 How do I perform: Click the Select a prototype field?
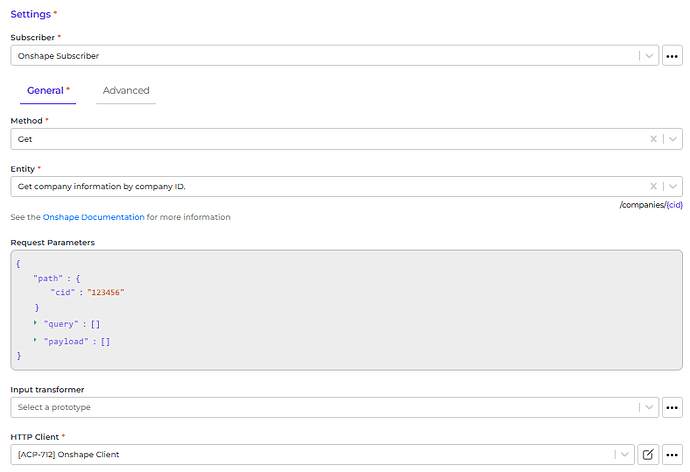pyautogui.click(x=334, y=407)
